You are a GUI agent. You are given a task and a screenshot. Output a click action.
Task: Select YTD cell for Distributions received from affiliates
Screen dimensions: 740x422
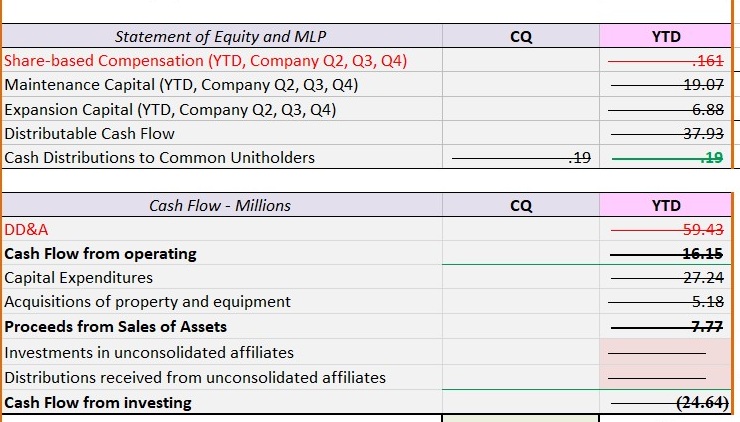[665, 377]
